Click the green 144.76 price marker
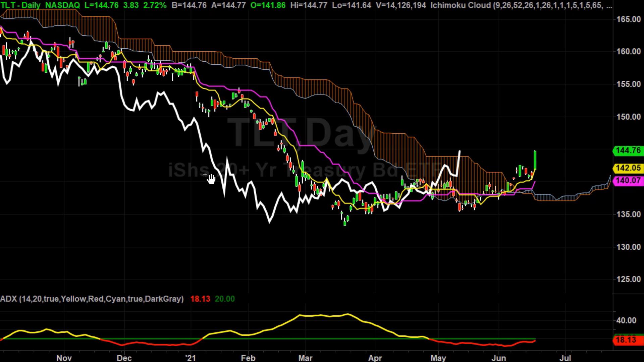The image size is (644, 362). (x=628, y=150)
